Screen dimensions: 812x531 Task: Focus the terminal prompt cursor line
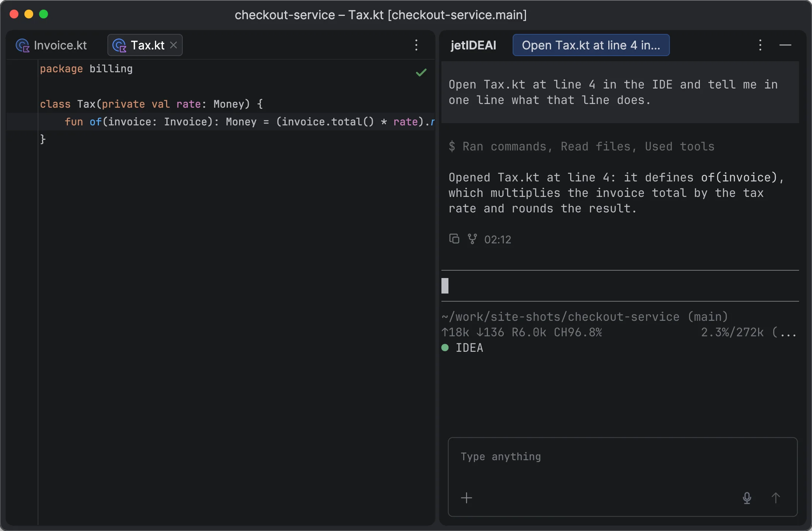coord(620,286)
